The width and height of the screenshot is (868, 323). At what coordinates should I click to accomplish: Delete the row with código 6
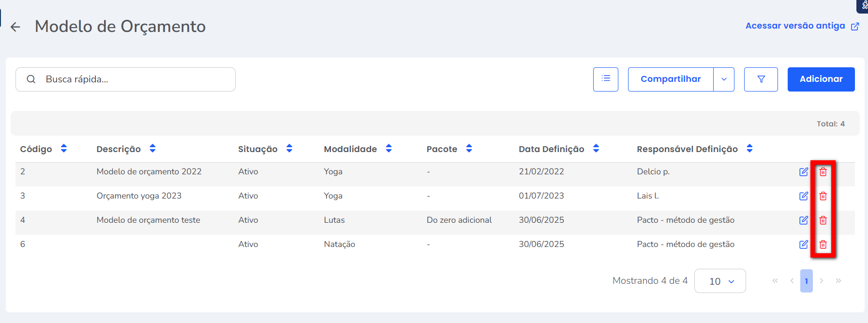[823, 245]
